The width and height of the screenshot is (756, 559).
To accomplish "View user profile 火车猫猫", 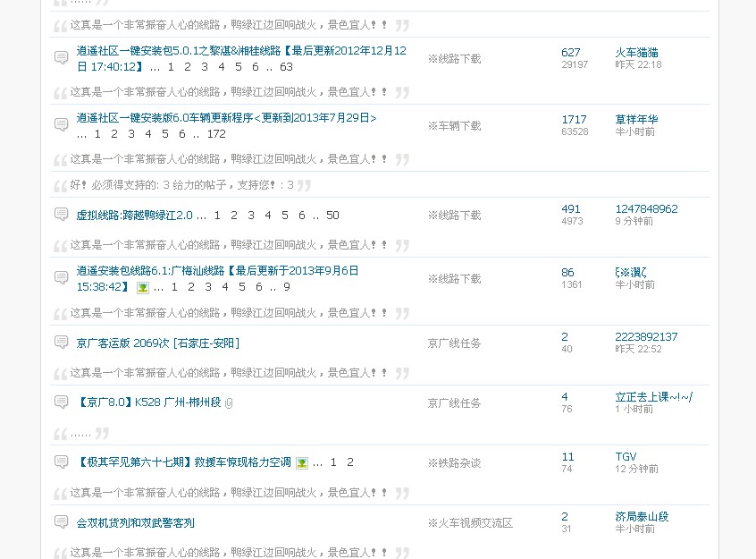I will tap(636, 53).
